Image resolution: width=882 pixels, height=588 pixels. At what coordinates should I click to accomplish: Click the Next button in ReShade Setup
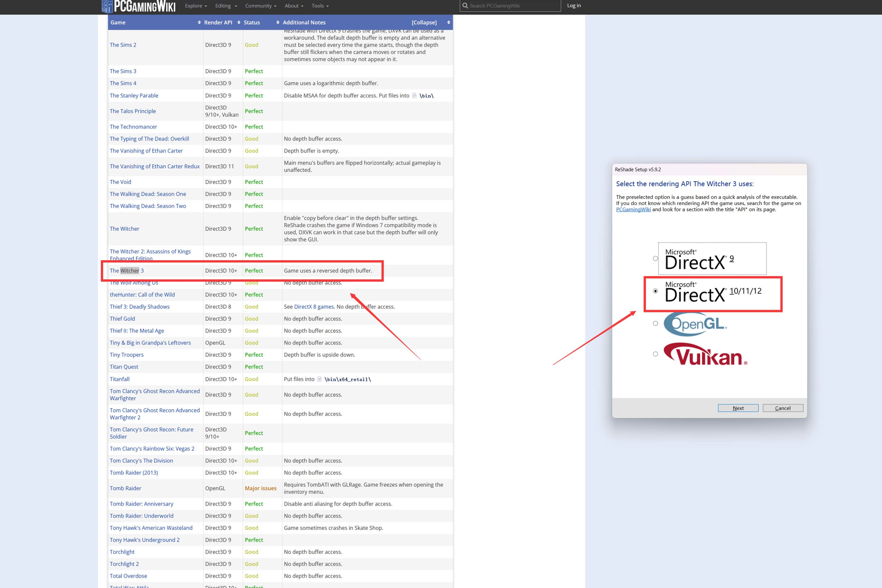pyautogui.click(x=738, y=408)
